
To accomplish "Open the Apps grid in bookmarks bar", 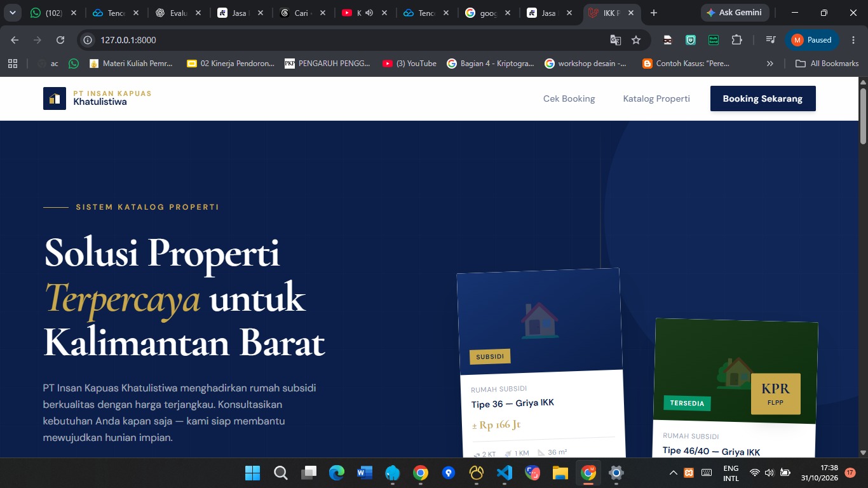I will tap(13, 64).
